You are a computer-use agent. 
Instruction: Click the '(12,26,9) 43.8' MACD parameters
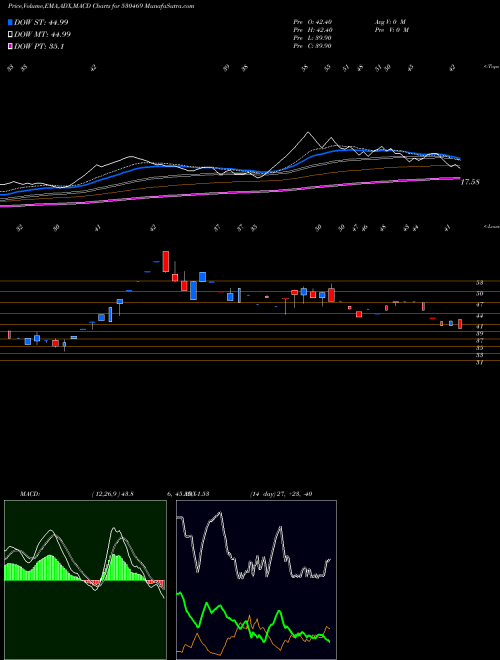112,494
